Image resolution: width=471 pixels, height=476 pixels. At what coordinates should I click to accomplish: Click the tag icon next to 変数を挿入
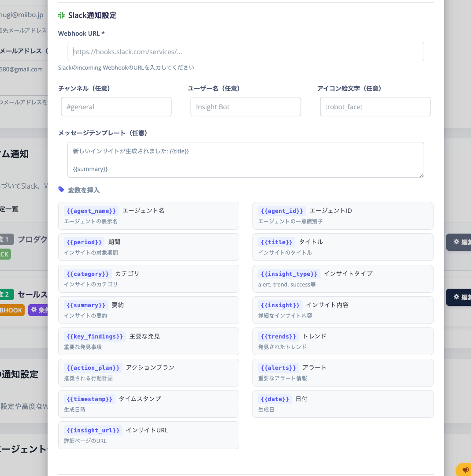61,190
